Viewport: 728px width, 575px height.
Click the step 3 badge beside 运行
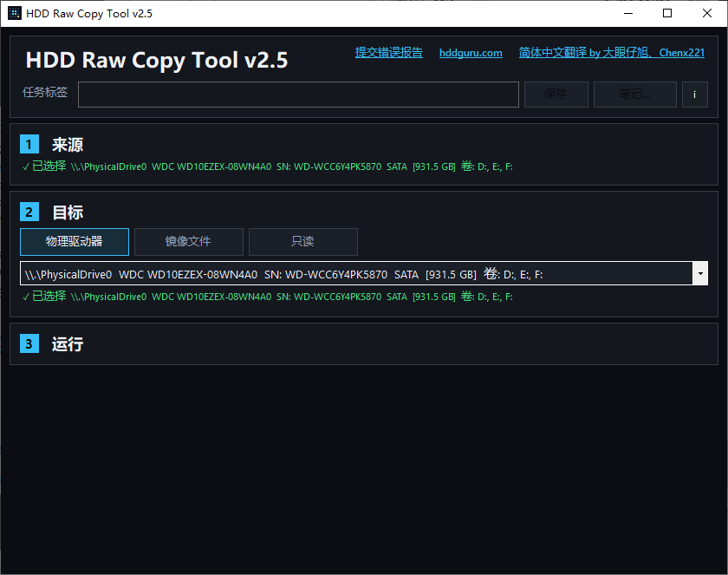point(29,343)
